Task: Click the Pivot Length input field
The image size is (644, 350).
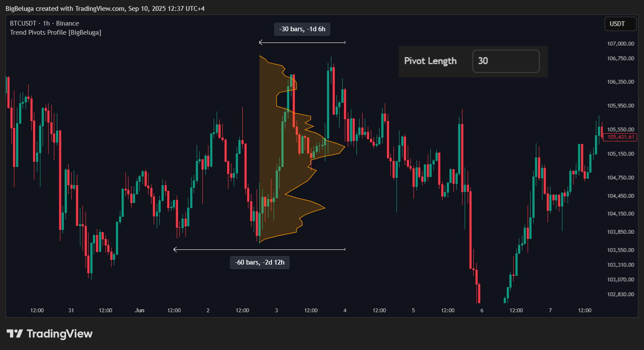Action: 506,61
